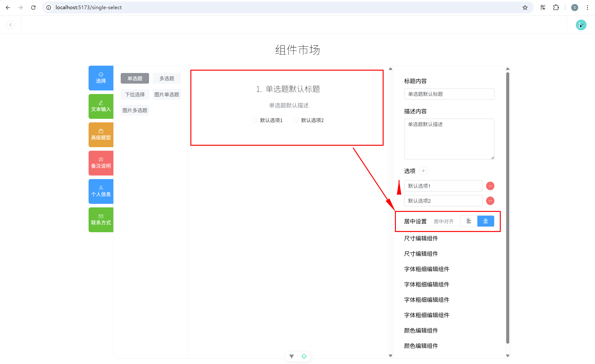Open the 选择 category tab
The height and width of the screenshot is (364, 595).
point(101,78)
